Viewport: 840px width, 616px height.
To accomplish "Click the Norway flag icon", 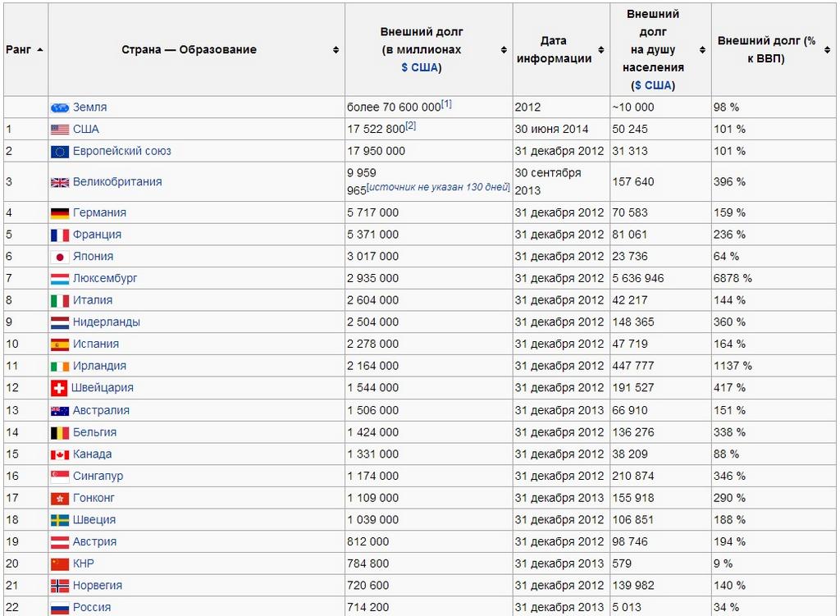I will click(59, 586).
